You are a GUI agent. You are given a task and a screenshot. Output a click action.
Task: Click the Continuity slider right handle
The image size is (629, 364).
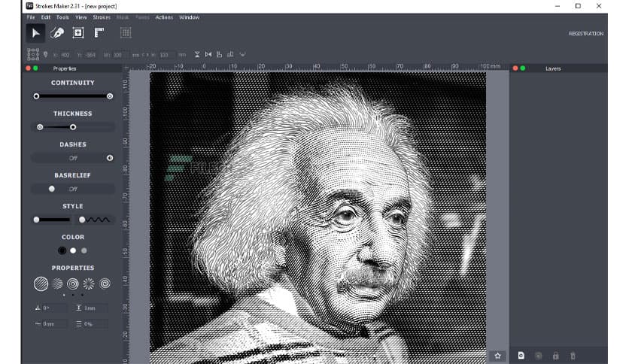tap(110, 96)
